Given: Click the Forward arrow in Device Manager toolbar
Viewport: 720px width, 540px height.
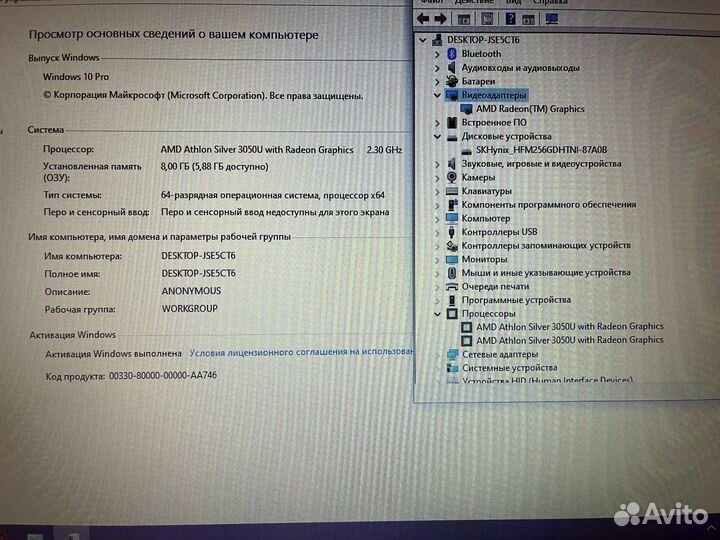Looking at the screenshot, I should pyautogui.click(x=440, y=19).
